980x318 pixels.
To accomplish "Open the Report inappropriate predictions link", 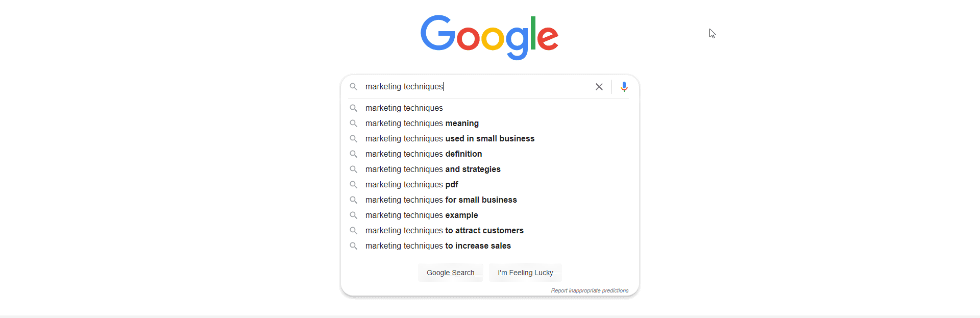I will coord(590,290).
